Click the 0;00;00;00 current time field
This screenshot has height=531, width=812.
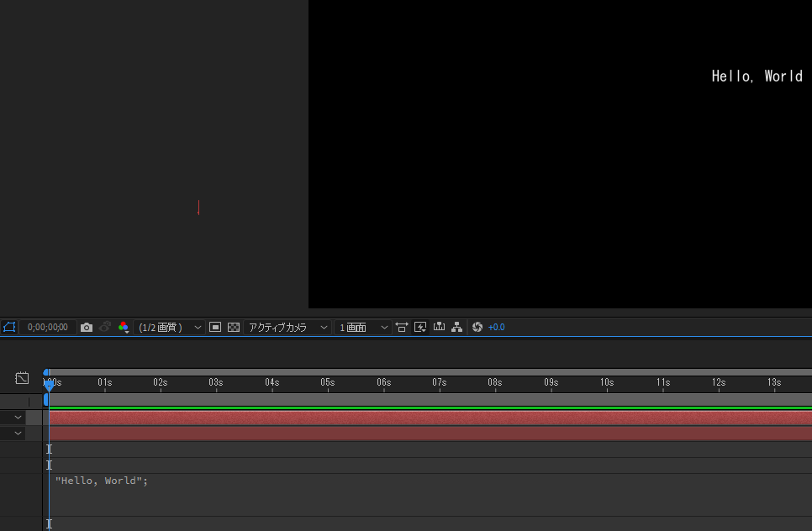click(48, 327)
